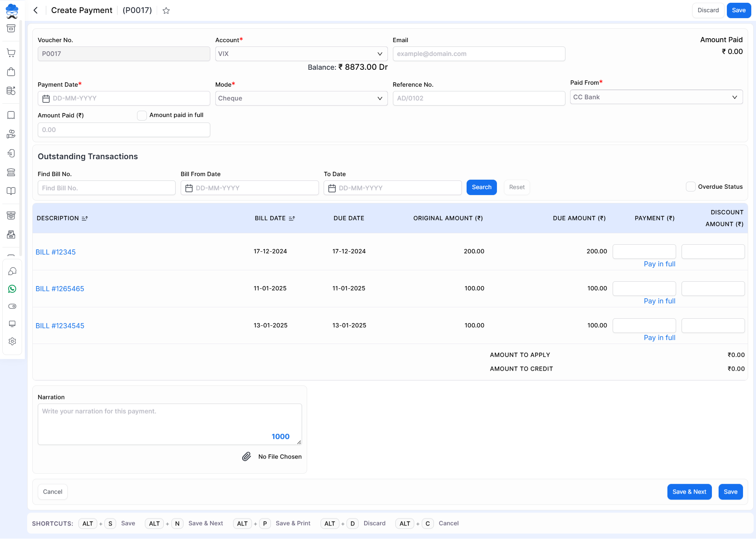Open the Mode dropdown showing Cheque
Viewport: 756px width, 539px height.
click(x=301, y=99)
